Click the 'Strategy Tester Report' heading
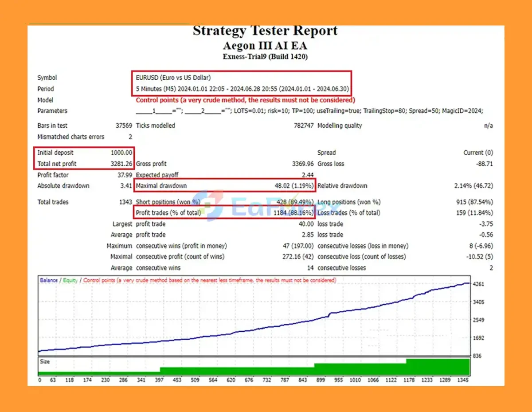This screenshot has width=532, height=412. [265, 31]
